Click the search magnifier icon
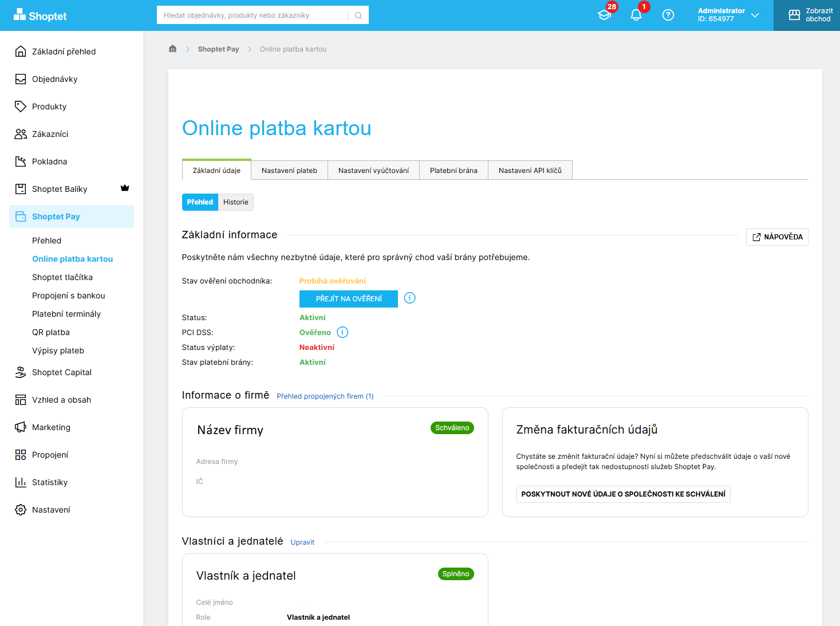This screenshot has height=626, width=840. (358, 15)
